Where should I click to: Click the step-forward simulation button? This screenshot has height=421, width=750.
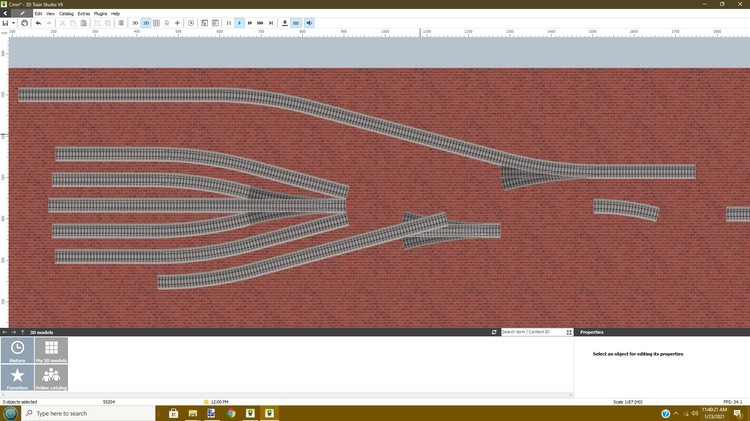pos(271,23)
